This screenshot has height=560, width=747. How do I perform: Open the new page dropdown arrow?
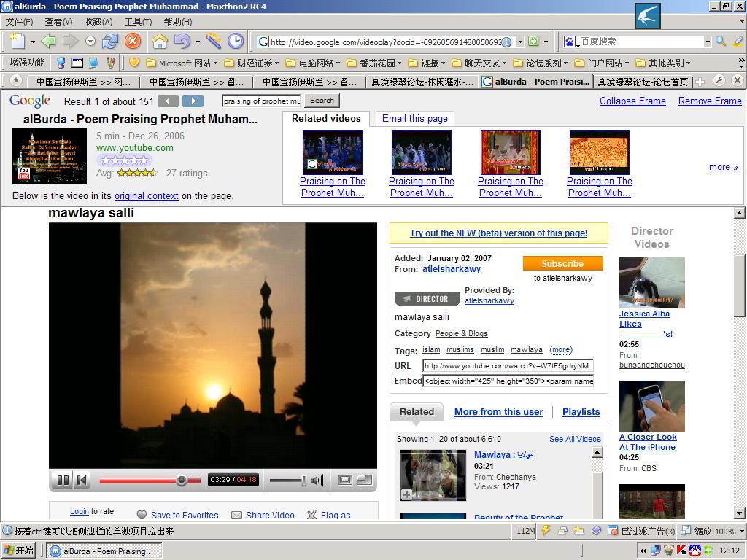[33, 42]
